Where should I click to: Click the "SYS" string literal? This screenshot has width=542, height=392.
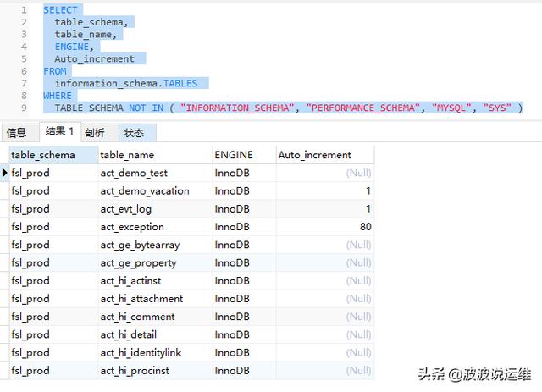click(x=497, y=108)
